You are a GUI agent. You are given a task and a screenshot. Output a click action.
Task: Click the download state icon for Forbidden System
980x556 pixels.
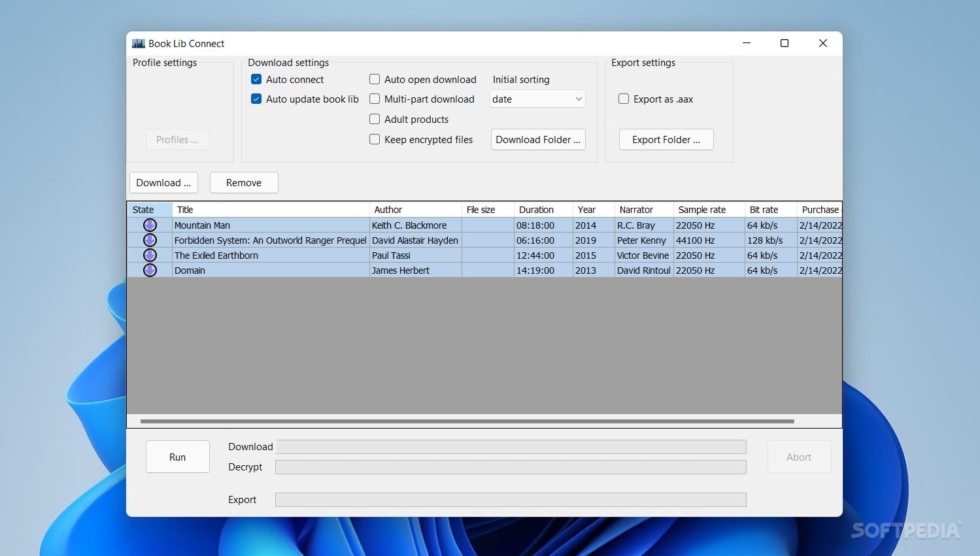pyautogui.click(x=150, y=240)
